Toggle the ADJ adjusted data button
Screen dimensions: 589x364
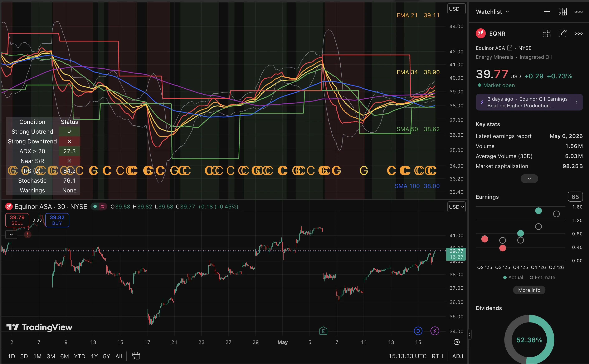click(x=458, y=356)
